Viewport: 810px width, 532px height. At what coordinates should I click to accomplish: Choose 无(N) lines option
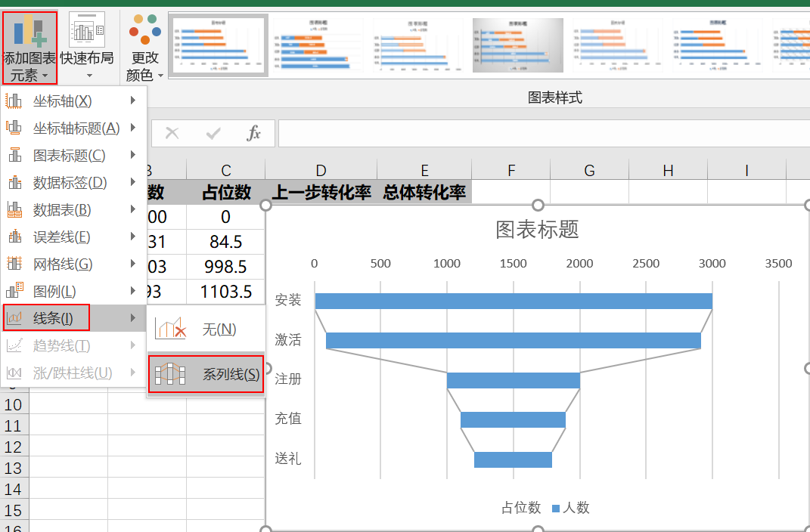206,329
